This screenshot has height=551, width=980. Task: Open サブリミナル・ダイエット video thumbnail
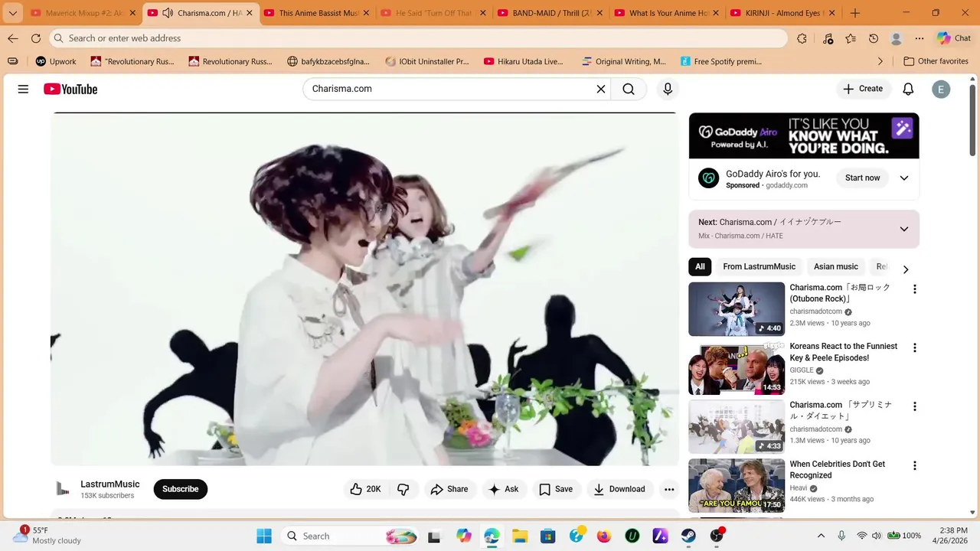pos(737,427)
